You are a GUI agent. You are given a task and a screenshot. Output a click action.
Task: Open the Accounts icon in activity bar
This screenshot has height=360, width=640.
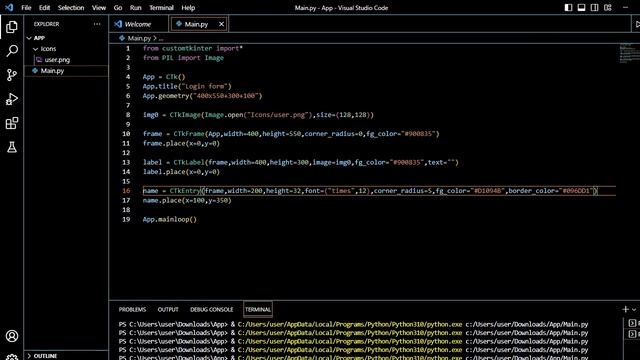[12, 336]
